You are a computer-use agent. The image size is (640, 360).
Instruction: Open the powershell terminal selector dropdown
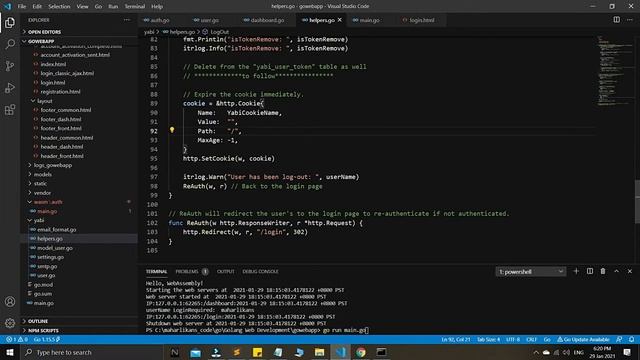(531, 271)
